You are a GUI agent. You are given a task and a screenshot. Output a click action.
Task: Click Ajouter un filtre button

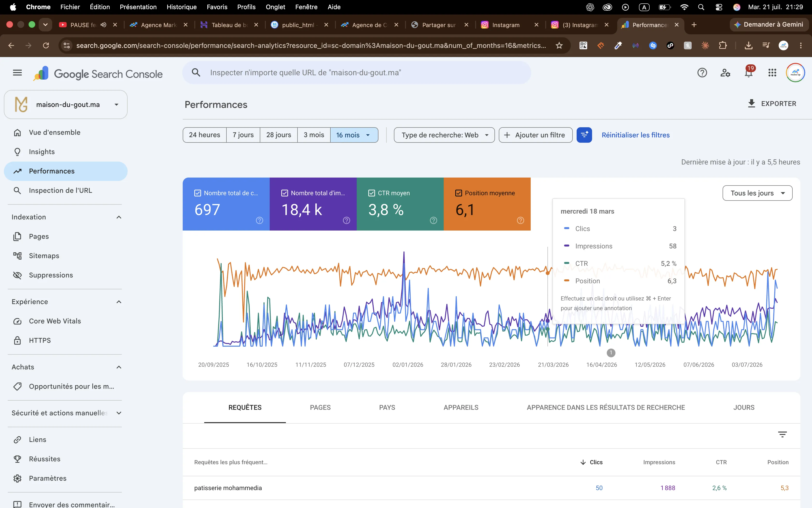tap(536, 135)
